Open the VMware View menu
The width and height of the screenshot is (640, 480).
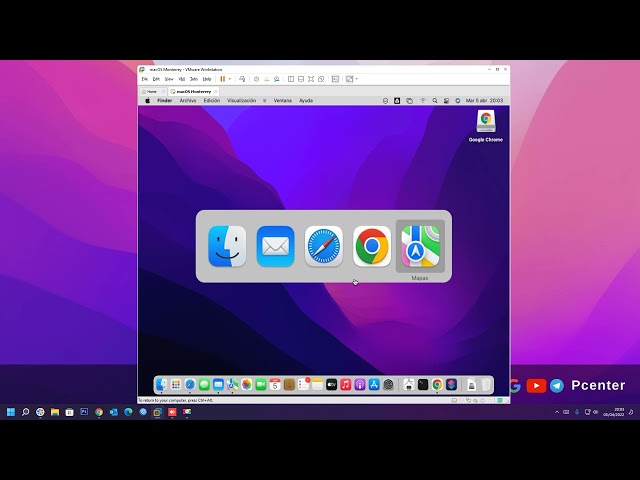coord(169,79)
